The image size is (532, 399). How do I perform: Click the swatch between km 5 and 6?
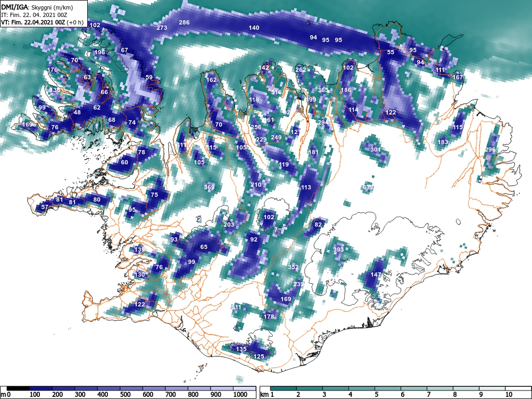(x=388, y=388)
